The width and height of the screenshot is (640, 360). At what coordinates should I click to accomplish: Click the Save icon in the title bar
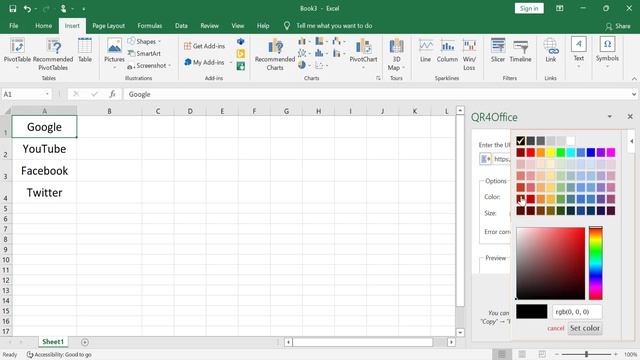13,9
